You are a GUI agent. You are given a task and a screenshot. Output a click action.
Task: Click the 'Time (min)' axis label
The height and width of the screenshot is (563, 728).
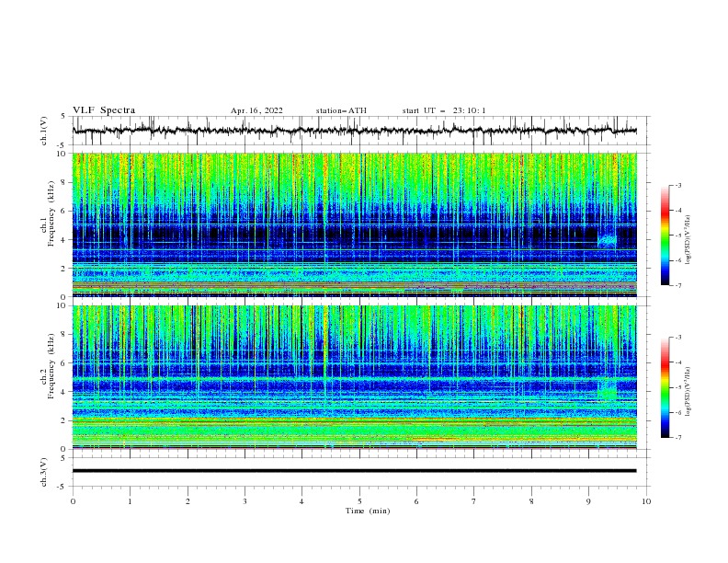tap(368, 511)
